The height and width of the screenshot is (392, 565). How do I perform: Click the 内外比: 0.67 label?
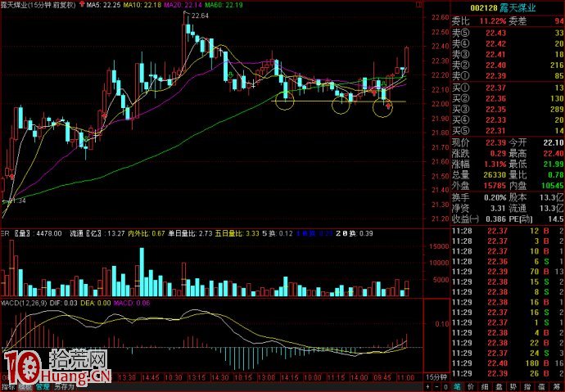(147, 233)
